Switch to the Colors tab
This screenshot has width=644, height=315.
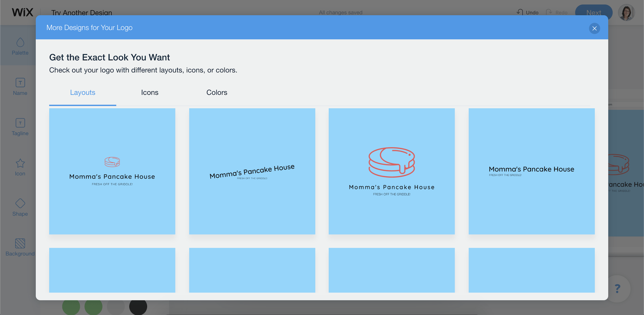216,92
